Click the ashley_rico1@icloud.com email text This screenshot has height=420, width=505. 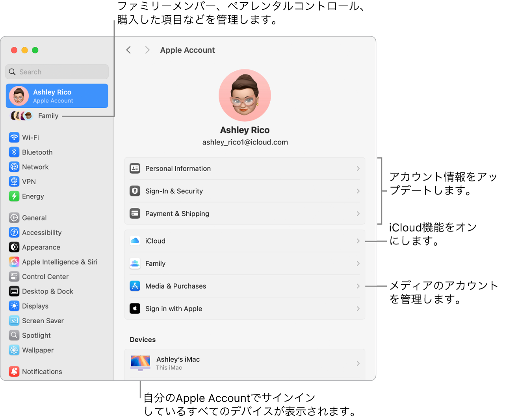[x=245, y=142]
